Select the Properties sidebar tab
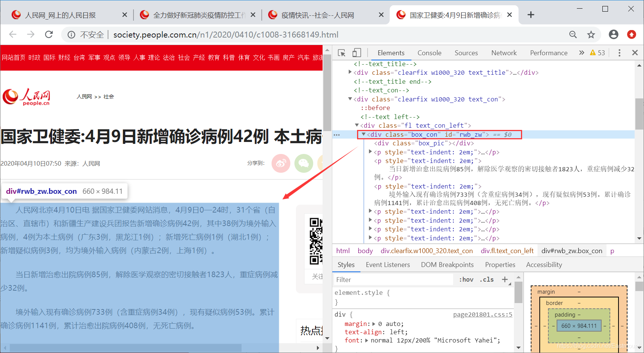The width and height of the screenshot is (644, 353). coord(500,265)
